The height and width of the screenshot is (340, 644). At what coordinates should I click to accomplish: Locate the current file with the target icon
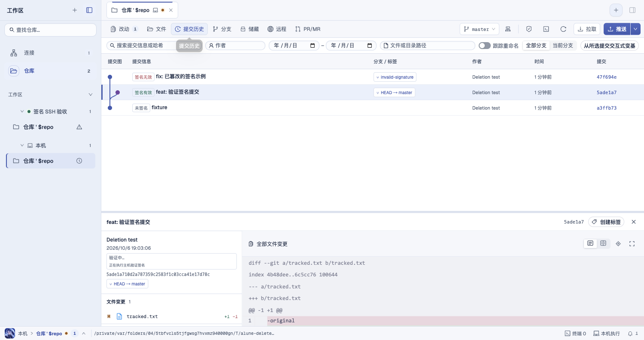click(x=618, y=244)
